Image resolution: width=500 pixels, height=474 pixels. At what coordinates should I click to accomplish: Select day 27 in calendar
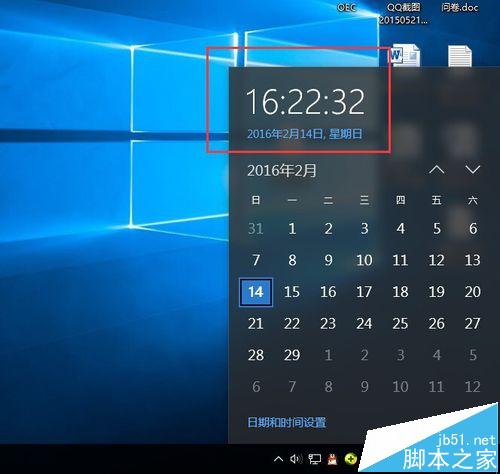point(473,324)
